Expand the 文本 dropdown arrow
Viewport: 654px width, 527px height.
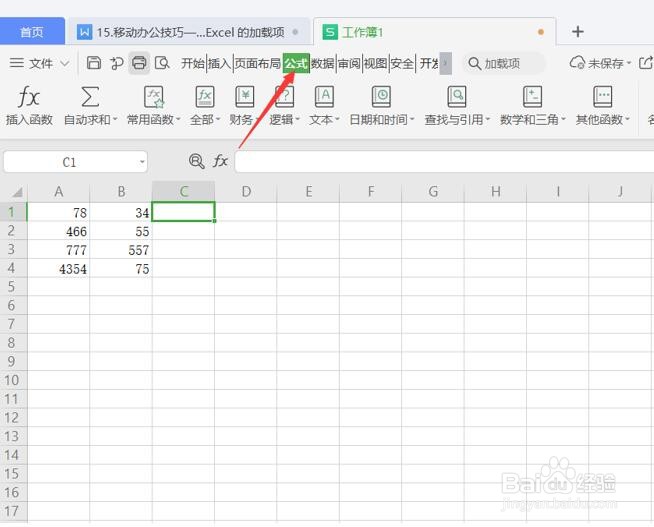click(x=337, y=120)
